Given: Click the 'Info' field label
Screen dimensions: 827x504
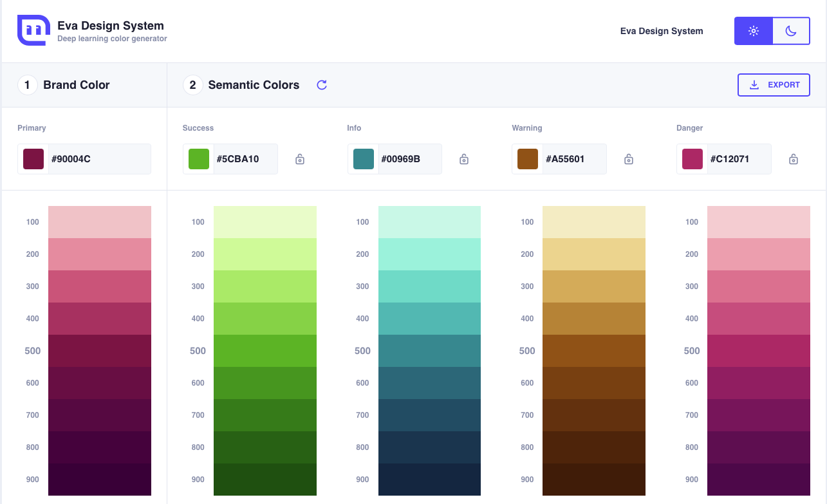Looking at the screenshot, I should 354,128.
